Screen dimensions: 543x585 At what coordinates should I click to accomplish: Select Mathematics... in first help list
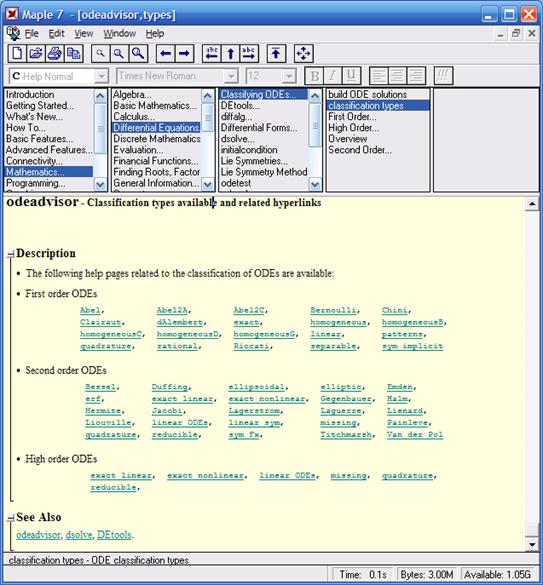pyautogui.click(x=49, y=172)
